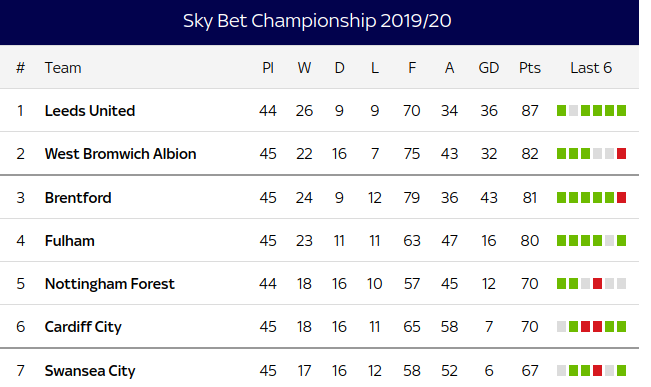
Task: Click the GD column header
Action: pyautogui.click(x=489, y=68)
